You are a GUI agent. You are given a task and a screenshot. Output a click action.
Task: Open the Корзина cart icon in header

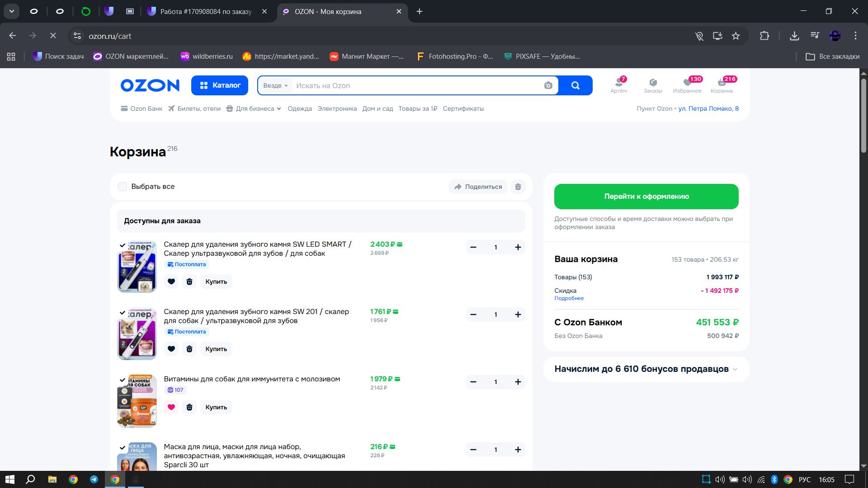click(x=721, y=85)
